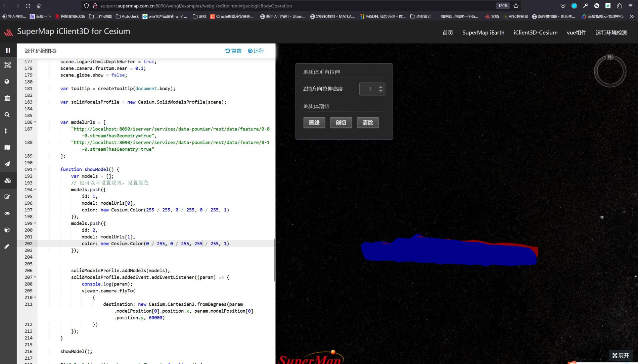Select the globe icon in sidebar
Viewport: 638px width, 364px height.
[x=7, y=82]
